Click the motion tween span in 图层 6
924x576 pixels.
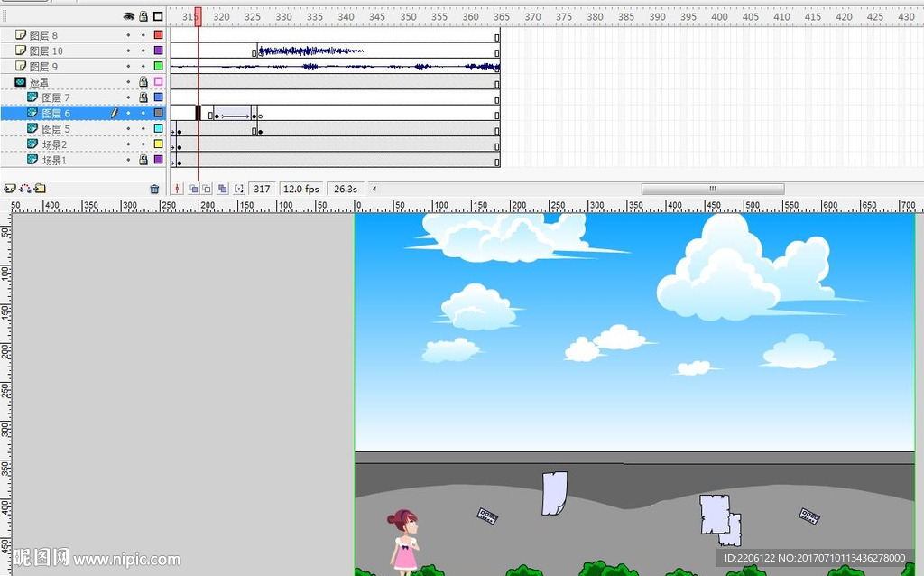[x=232, y=113]
